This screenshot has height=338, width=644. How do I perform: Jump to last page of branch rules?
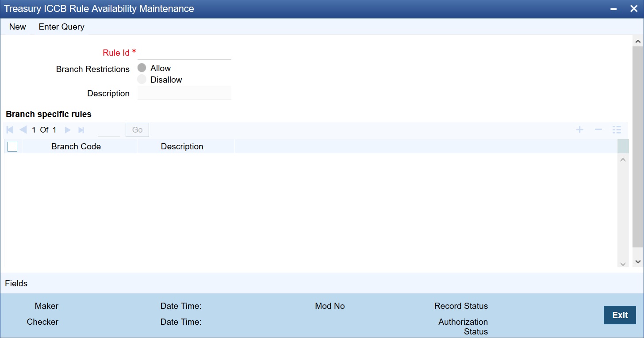(81, 130)
